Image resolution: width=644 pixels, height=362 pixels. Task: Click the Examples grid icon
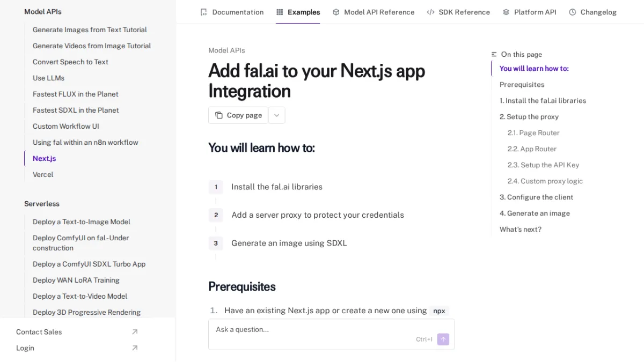pos(280,12)
